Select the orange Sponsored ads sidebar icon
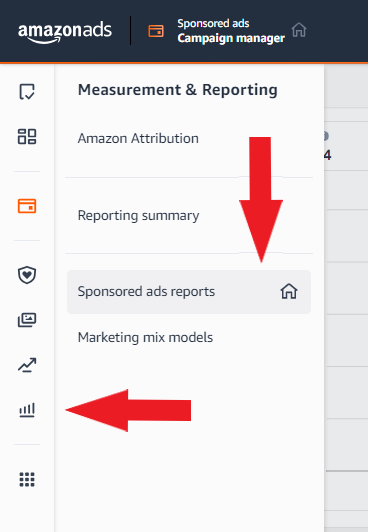 tap(27, 206)
